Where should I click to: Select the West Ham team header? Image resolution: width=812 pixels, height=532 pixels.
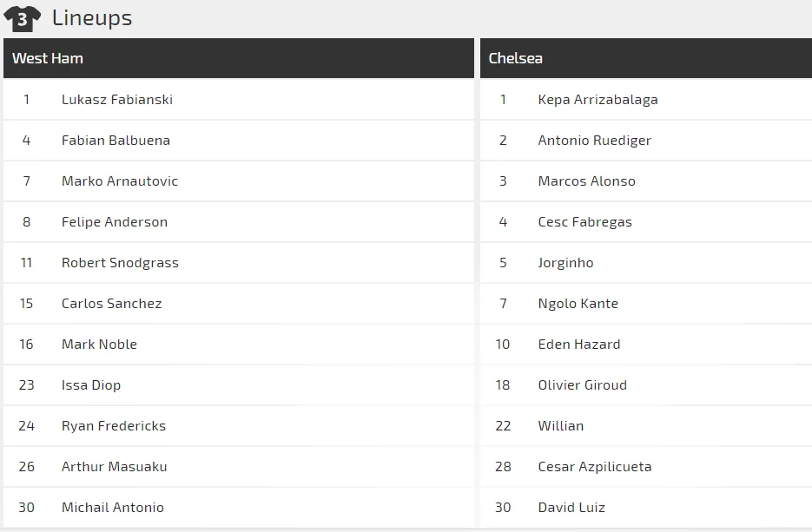coord(48,58)
